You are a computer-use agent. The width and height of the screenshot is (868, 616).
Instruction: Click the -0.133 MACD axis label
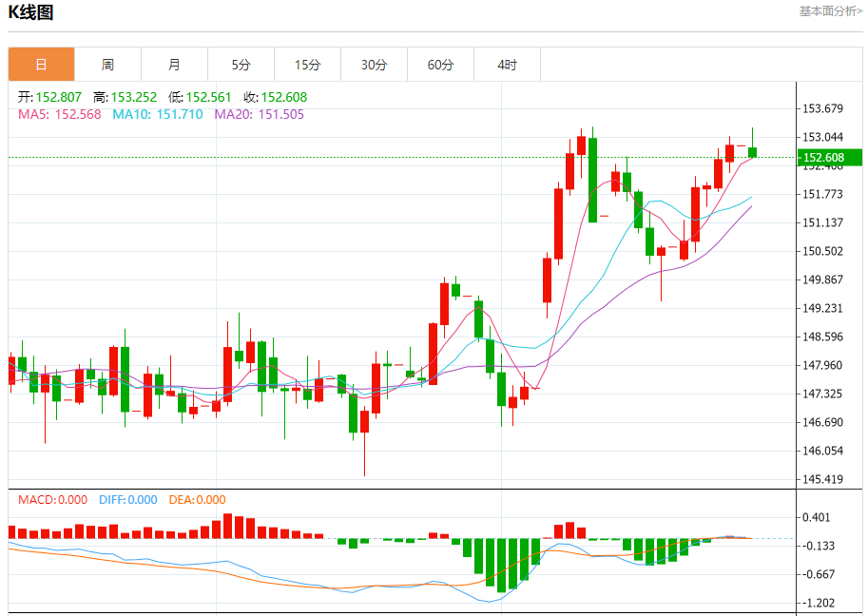point(819,546)
